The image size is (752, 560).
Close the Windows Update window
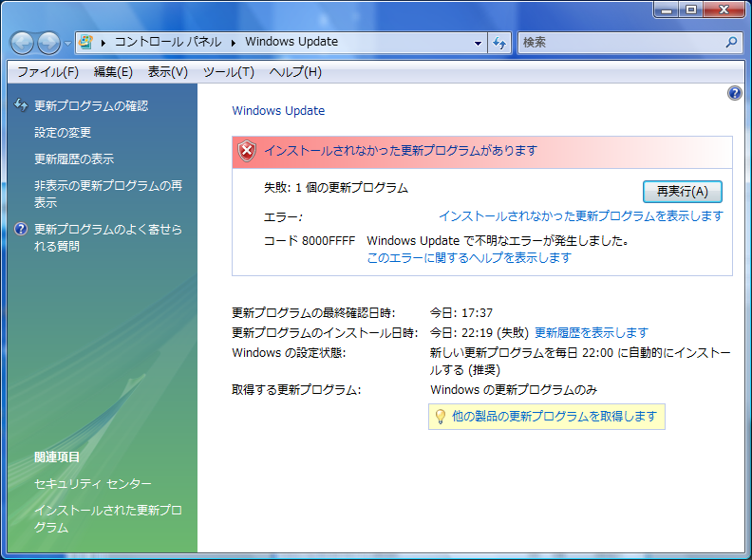coord(724,9)
